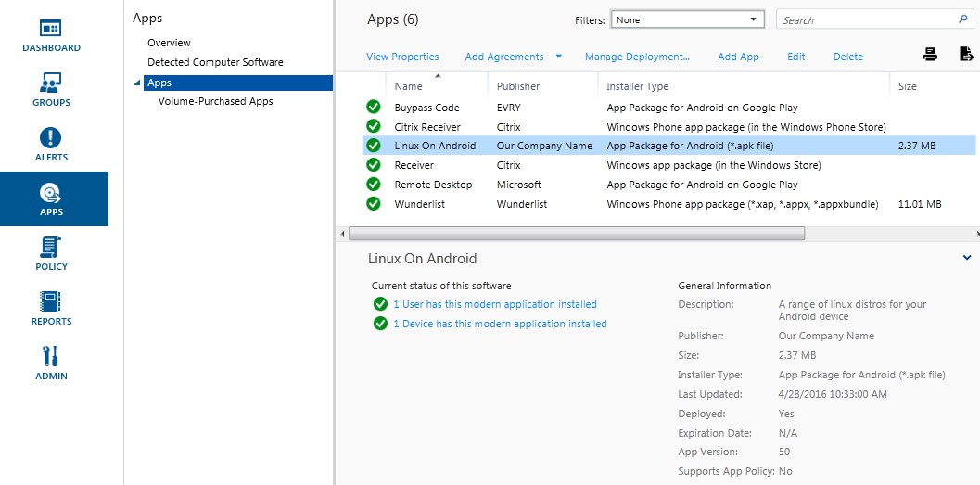The width and height of the screenshot is (980, 485).
Task: Click green check beside 1 Device installed
Action: [x=380, y=324]
